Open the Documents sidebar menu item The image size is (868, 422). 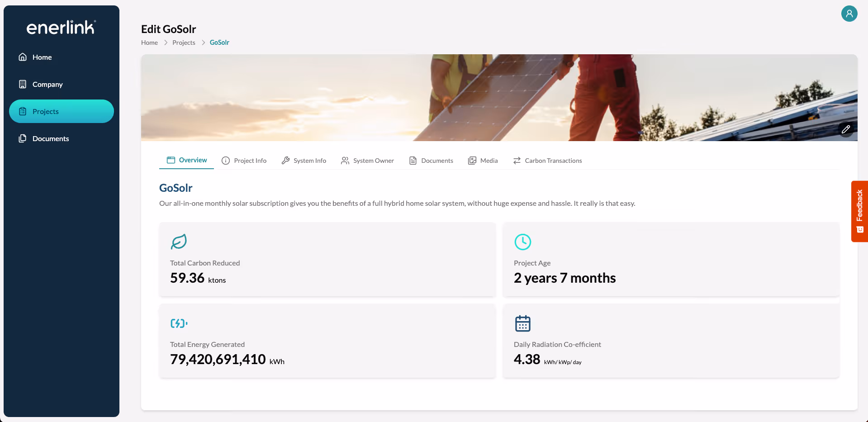click(62, 138)
